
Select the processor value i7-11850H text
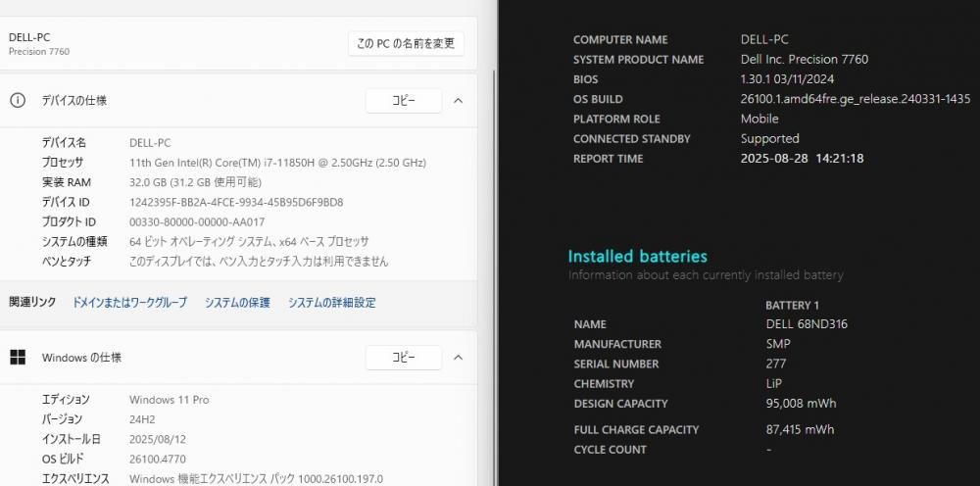[x=277, y=163]
